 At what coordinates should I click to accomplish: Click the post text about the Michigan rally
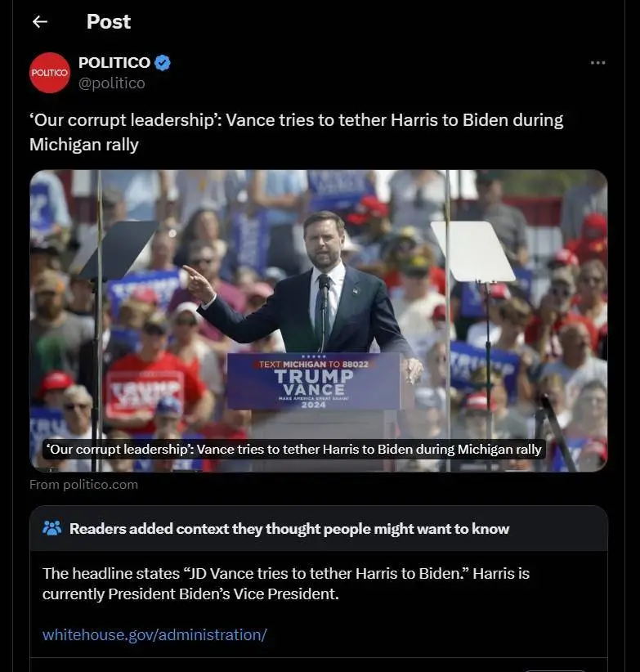click(296, 132)
